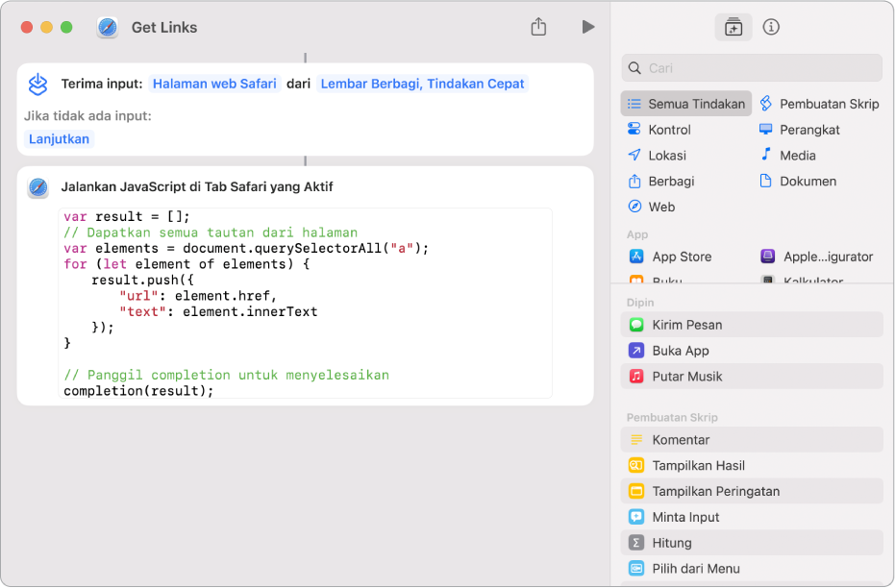
Task: Open shortcut details info panel
Action: (771, 27)
